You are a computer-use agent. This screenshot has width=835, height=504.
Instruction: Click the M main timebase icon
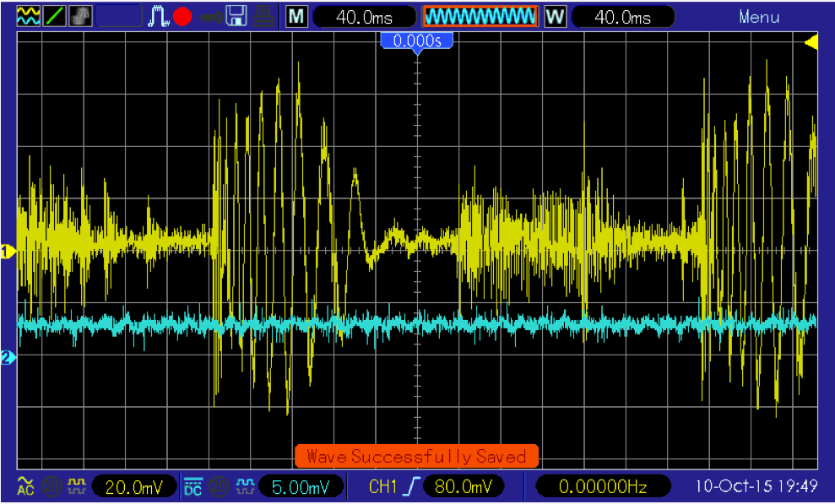pyautogui.click(x=296, y=17)
